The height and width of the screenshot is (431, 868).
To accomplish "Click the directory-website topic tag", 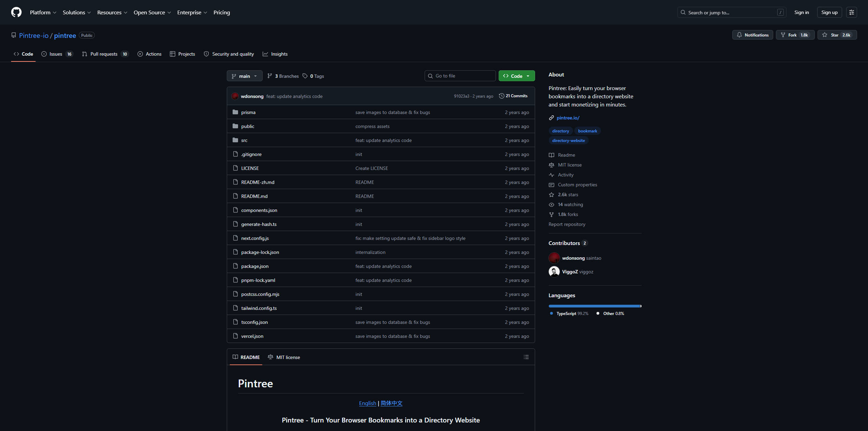I will 568,141.
